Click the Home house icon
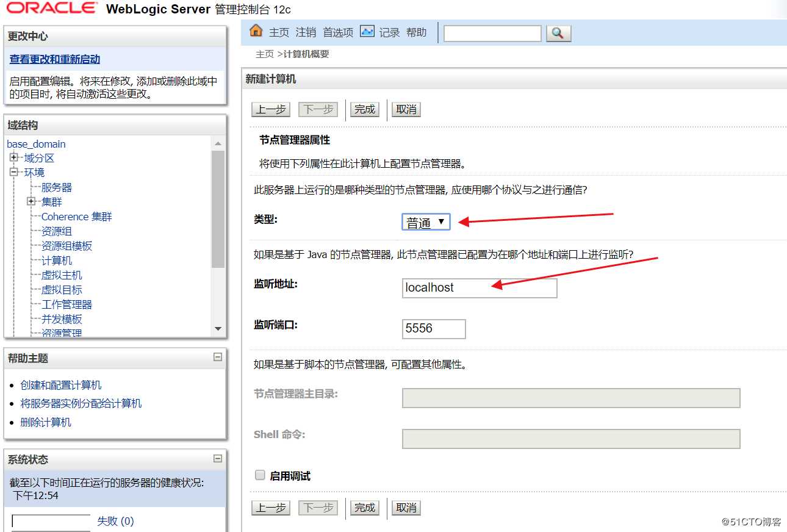 (x=256, y=31)
